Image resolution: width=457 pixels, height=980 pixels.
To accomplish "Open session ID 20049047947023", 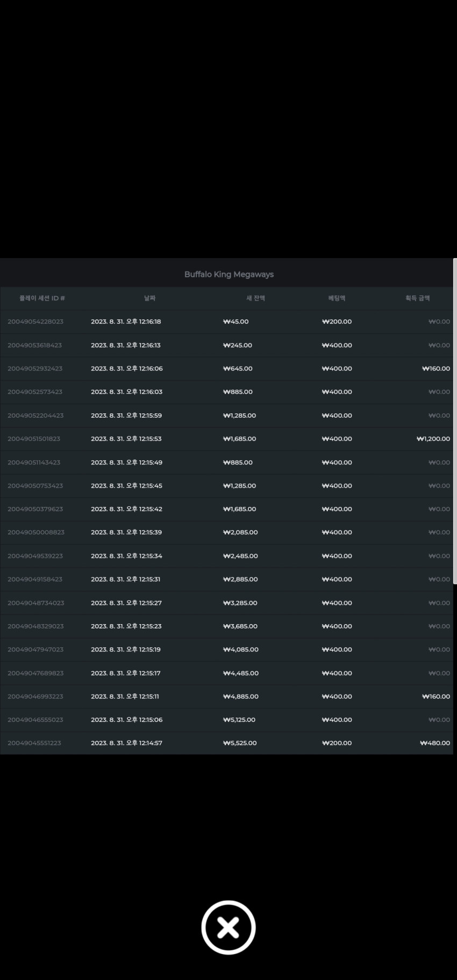I will point(35,649).
